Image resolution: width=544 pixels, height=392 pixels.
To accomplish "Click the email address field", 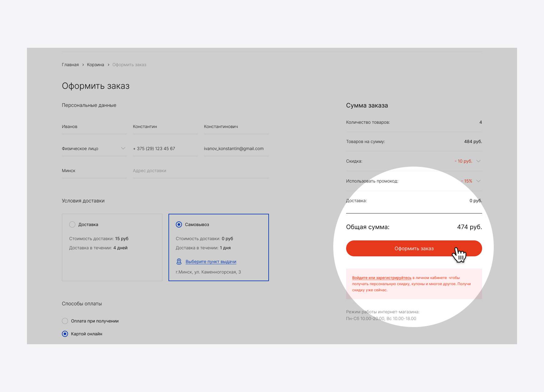I will (x=236, y=149).
